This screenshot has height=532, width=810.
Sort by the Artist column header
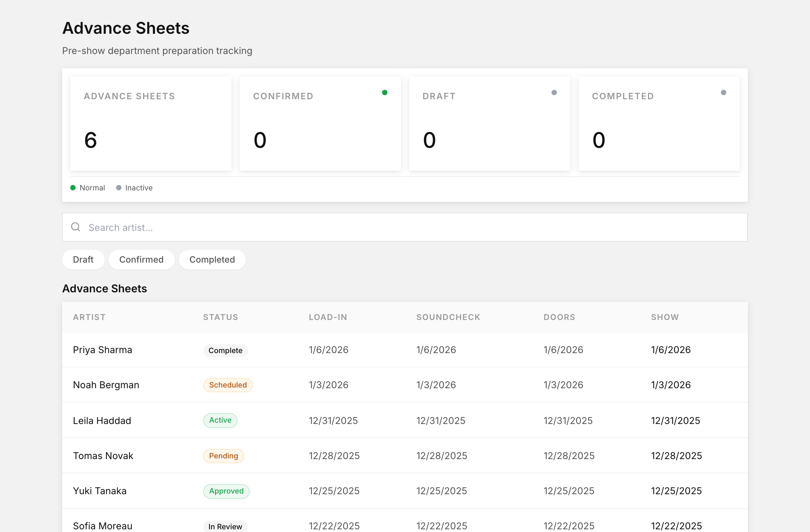89,317
